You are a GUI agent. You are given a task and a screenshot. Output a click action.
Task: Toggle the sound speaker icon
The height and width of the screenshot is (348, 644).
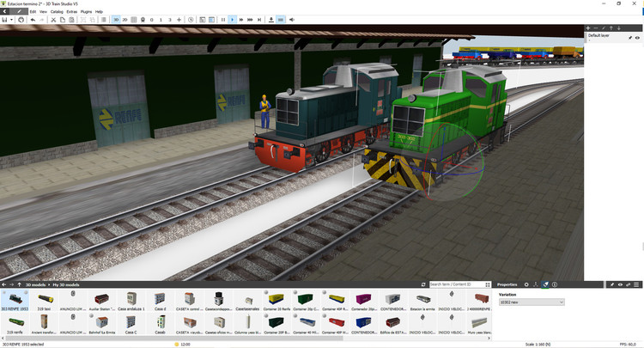(292, 19)
